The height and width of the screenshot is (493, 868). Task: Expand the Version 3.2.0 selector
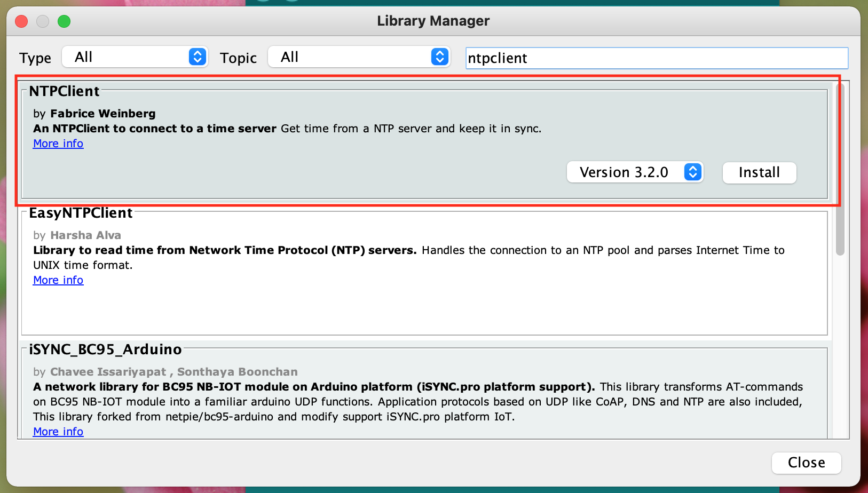tap(635, 172)
